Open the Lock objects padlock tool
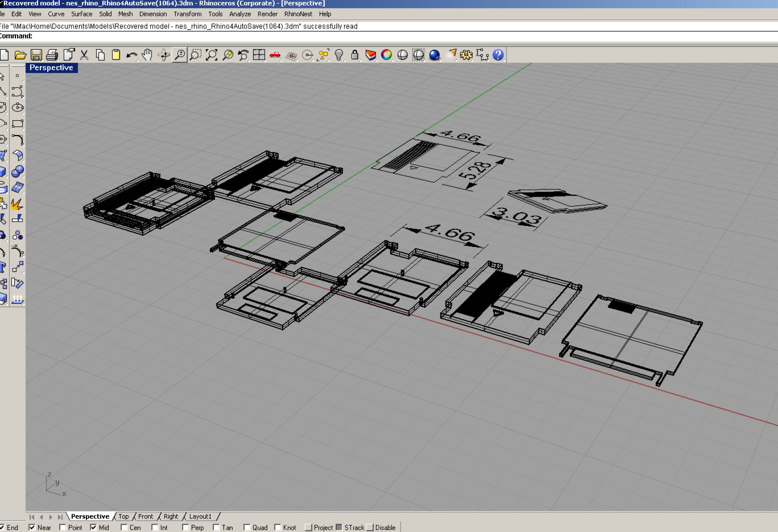The image size is (778, 532). click(x=354, y=55)
